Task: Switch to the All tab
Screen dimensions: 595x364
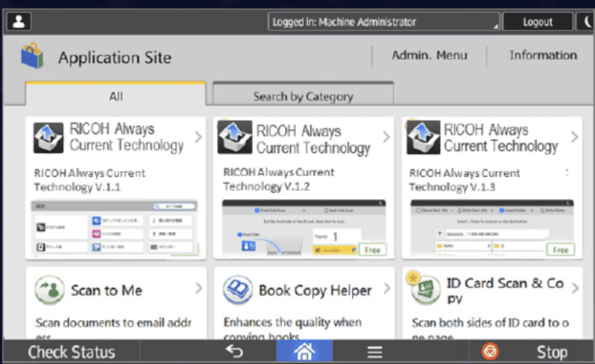Action: (116, 94)
